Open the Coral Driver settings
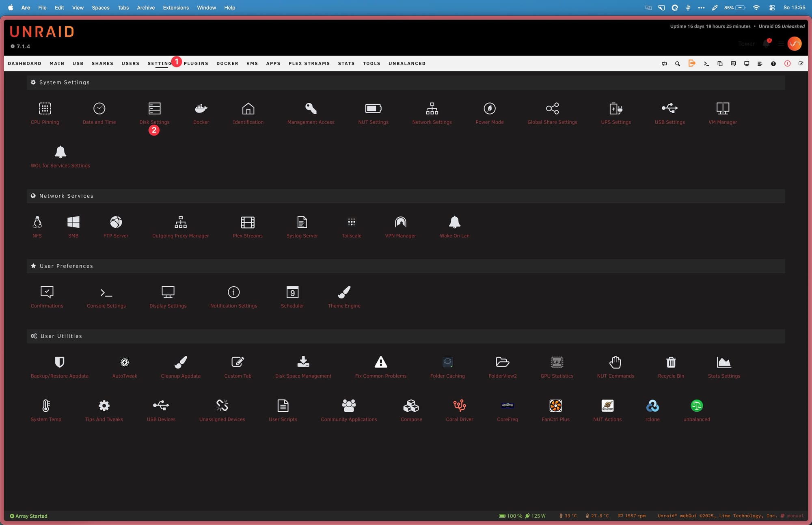This screenshot has width=812, height=525. [459, 406]
